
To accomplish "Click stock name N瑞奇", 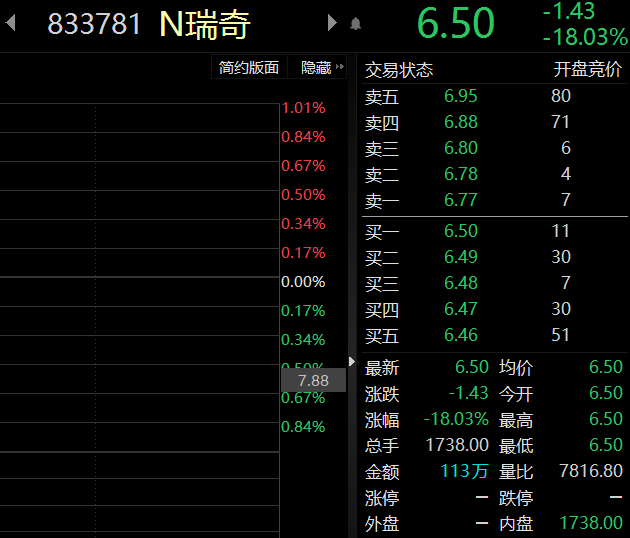I will point(205,25).
